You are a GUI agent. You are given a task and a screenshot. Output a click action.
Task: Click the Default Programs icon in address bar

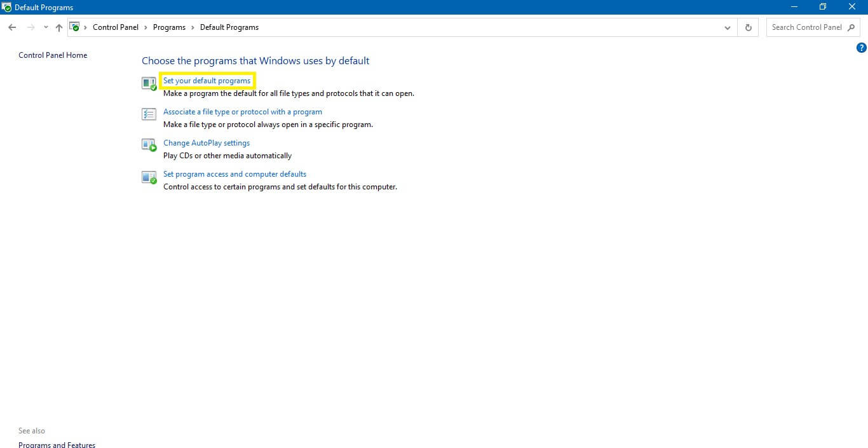(x=75, y=27)
